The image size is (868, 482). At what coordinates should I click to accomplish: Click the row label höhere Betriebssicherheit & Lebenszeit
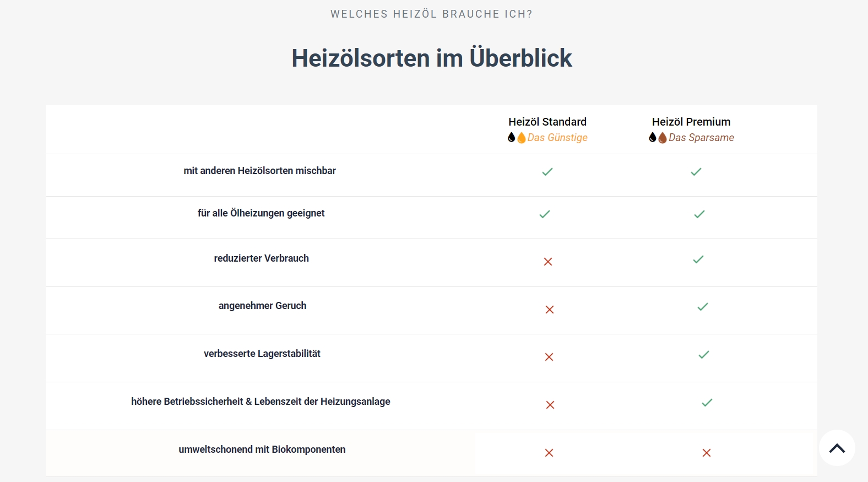point(261,402)
